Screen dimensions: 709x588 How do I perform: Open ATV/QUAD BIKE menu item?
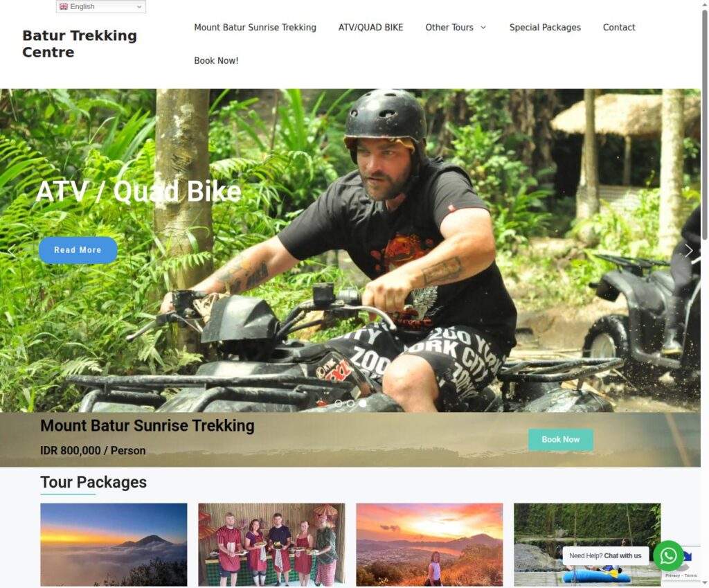click(x=371, y=27)
